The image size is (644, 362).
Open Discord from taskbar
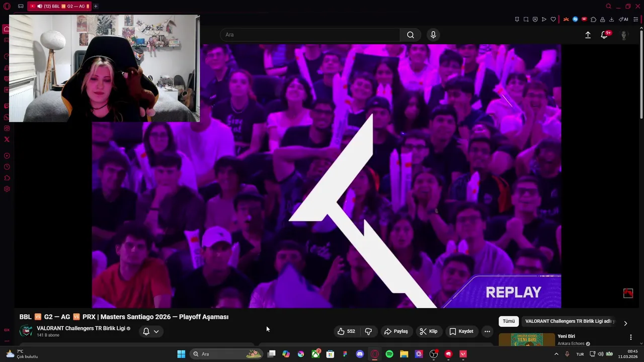click(360, 354)
